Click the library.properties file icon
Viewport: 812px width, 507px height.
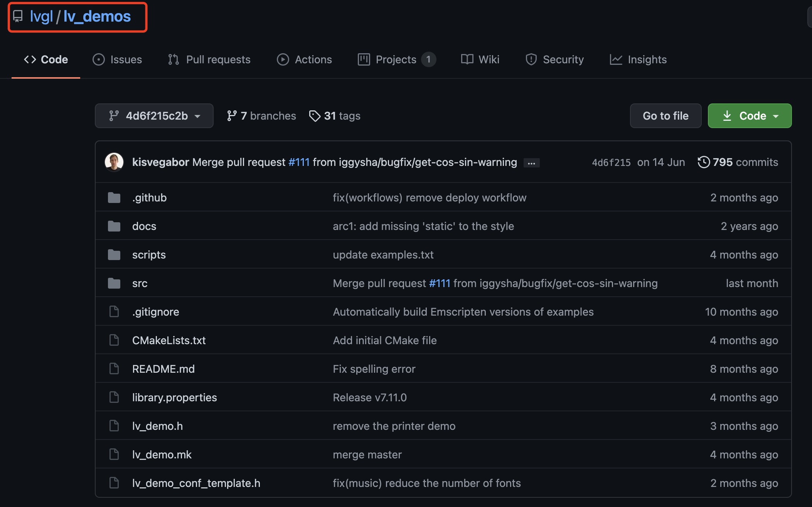[x=114, y=397]
